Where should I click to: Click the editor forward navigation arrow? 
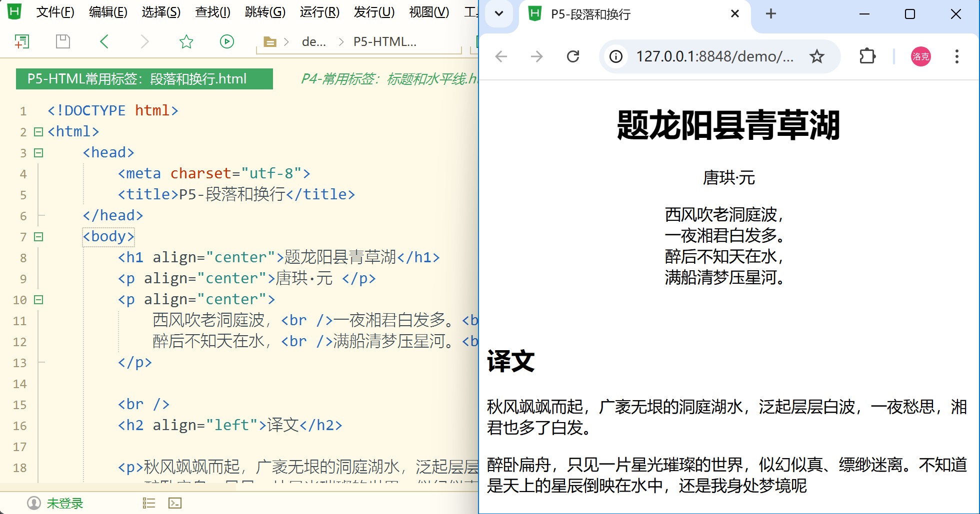145,41
